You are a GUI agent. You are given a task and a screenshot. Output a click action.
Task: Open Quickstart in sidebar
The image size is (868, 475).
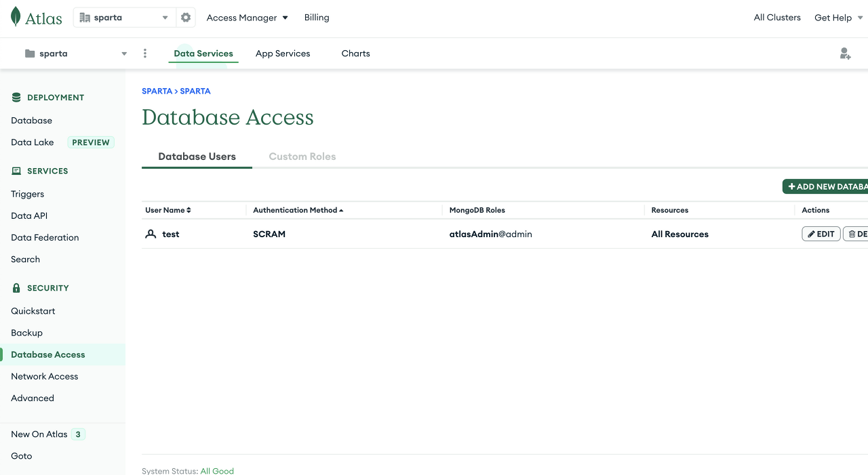coord(33,311)
